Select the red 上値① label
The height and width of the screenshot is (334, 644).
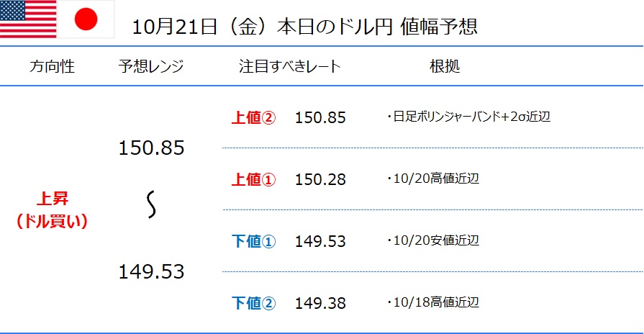pos(253,179)
